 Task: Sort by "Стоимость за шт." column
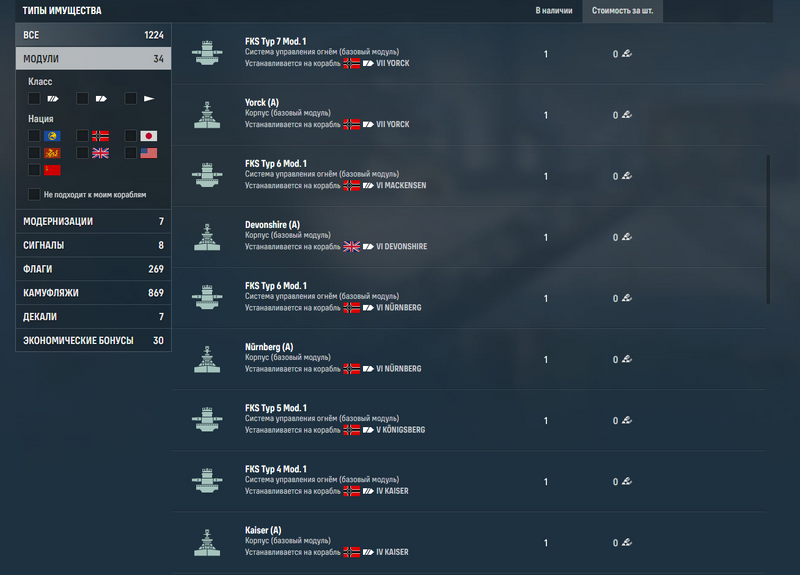tap(622, 11)
